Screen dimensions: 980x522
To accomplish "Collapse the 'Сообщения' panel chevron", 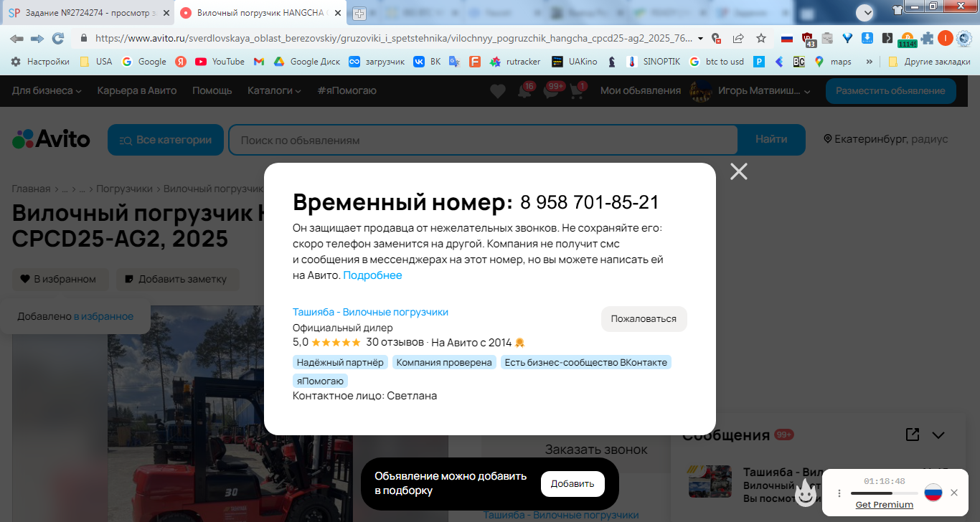I will [938, 435].
